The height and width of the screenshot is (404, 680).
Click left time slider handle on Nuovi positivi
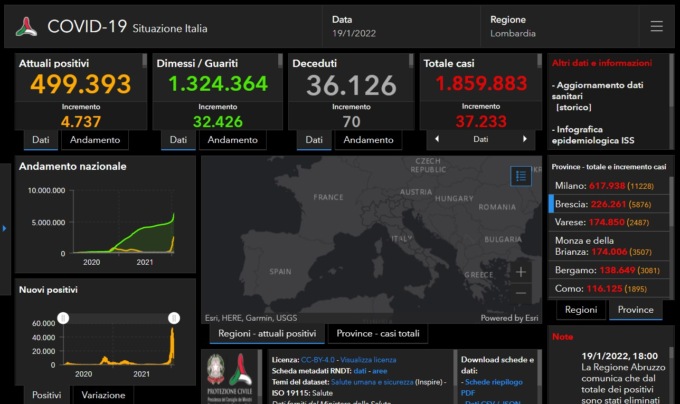click(x=63, y=318)
